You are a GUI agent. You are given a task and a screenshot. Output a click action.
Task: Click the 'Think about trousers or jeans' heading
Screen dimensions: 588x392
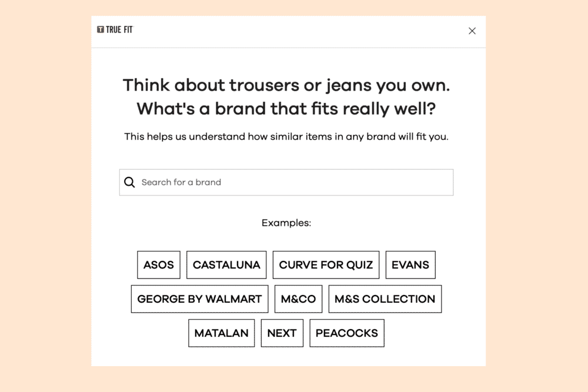click(x=286, y=85)
